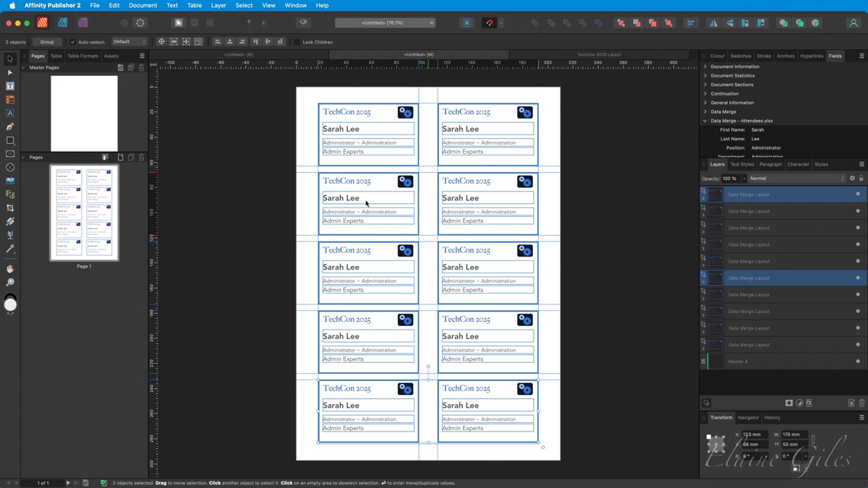Click Affinity Publisher 2 app menu

[x=52, y=5]
